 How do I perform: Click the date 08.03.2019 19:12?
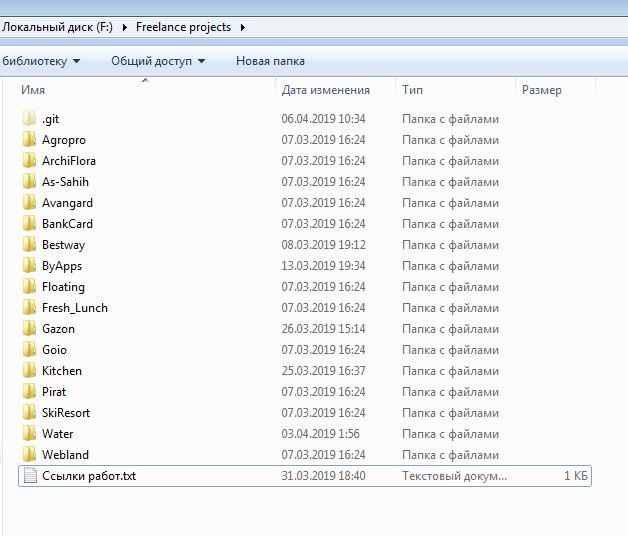click(324, 244)
